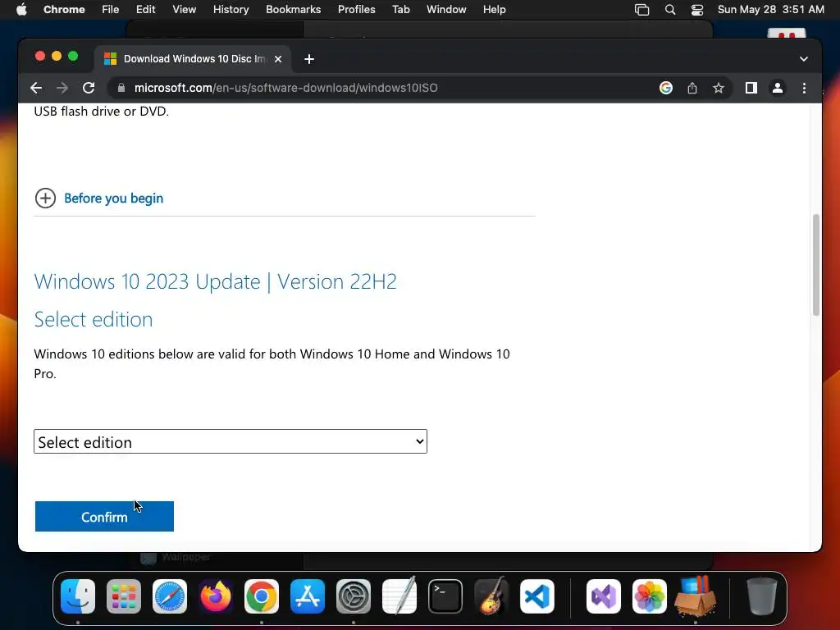Image resolution: width=840 pixels, height=630 pixels.
Task: Toggle the Chrome side panel
Action: [x=751, y=88]
